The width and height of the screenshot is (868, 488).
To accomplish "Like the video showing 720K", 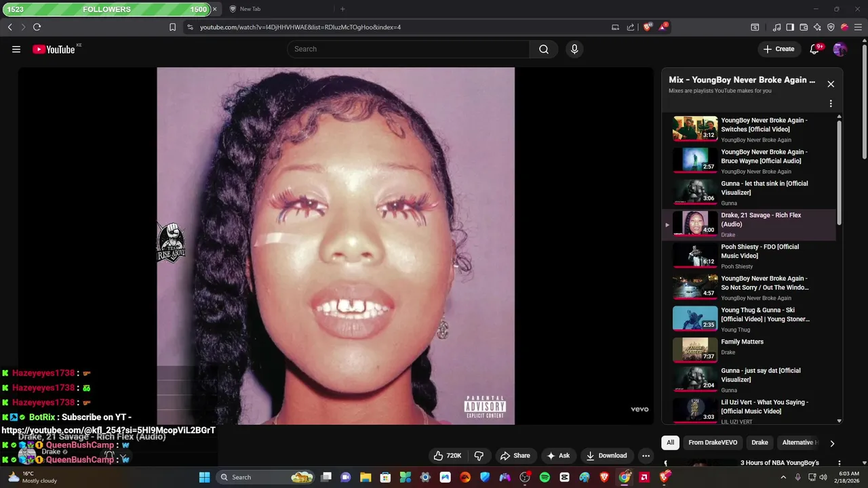I will click(448, 455).
